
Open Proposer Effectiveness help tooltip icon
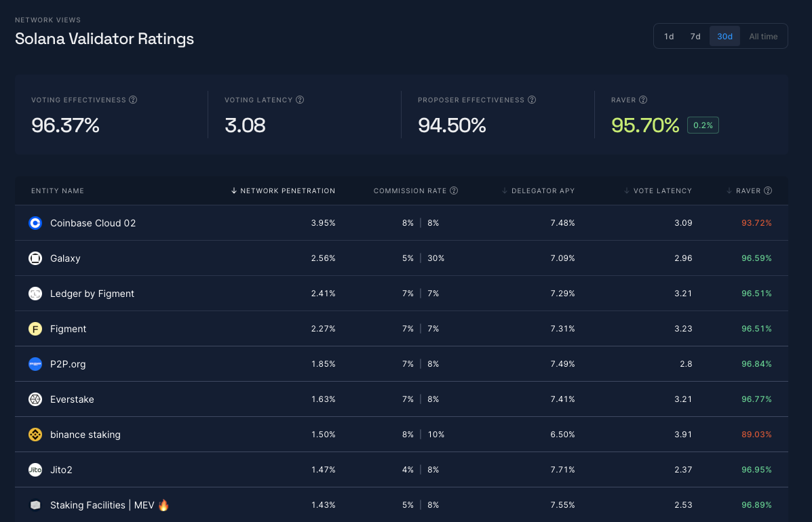point(532,100)
